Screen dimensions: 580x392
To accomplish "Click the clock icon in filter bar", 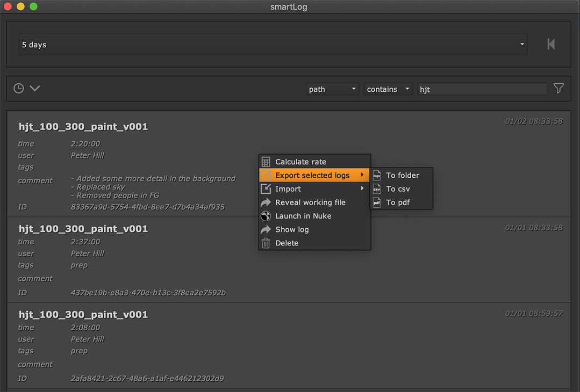I will (x=19, y=89).
